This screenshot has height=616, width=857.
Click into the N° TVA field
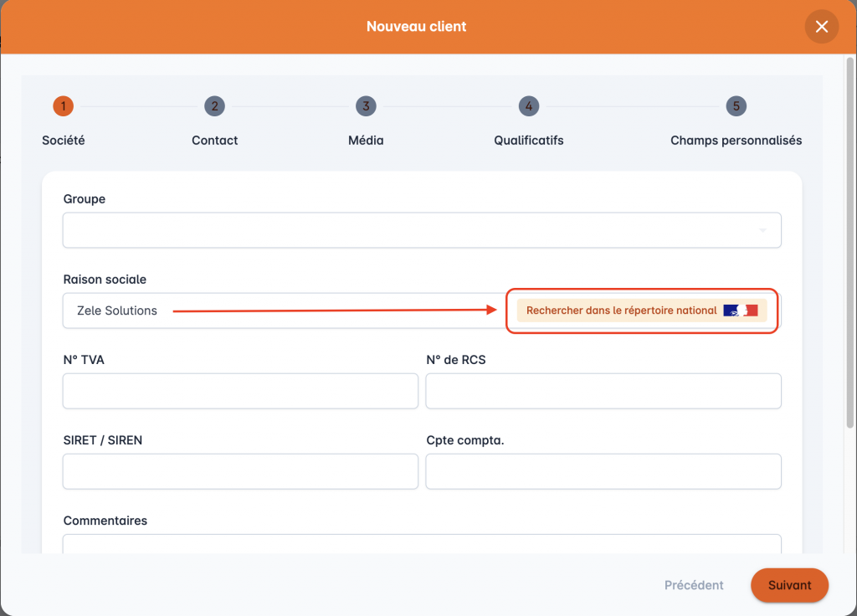point(240,391)
